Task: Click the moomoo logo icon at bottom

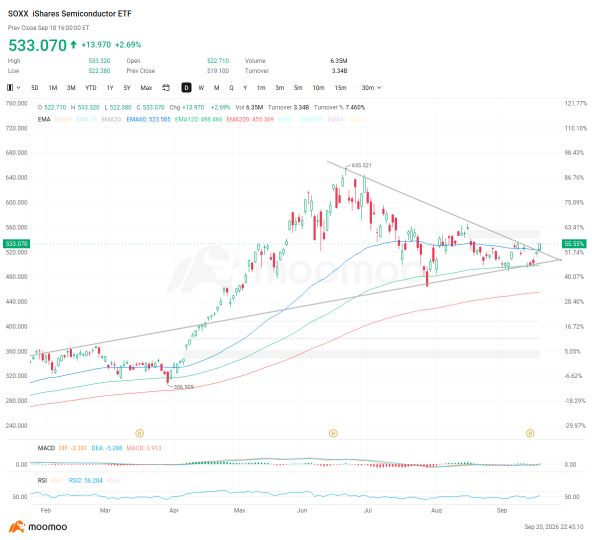Action: 16,526
